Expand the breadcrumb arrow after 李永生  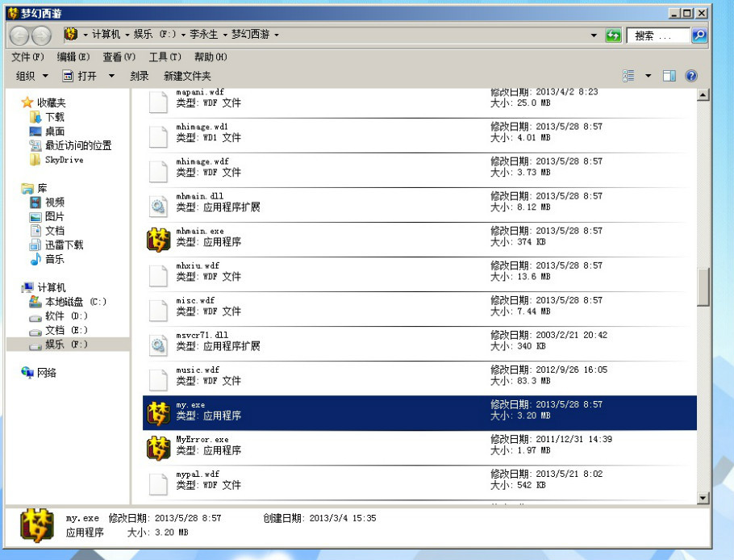tap(225, 35)
